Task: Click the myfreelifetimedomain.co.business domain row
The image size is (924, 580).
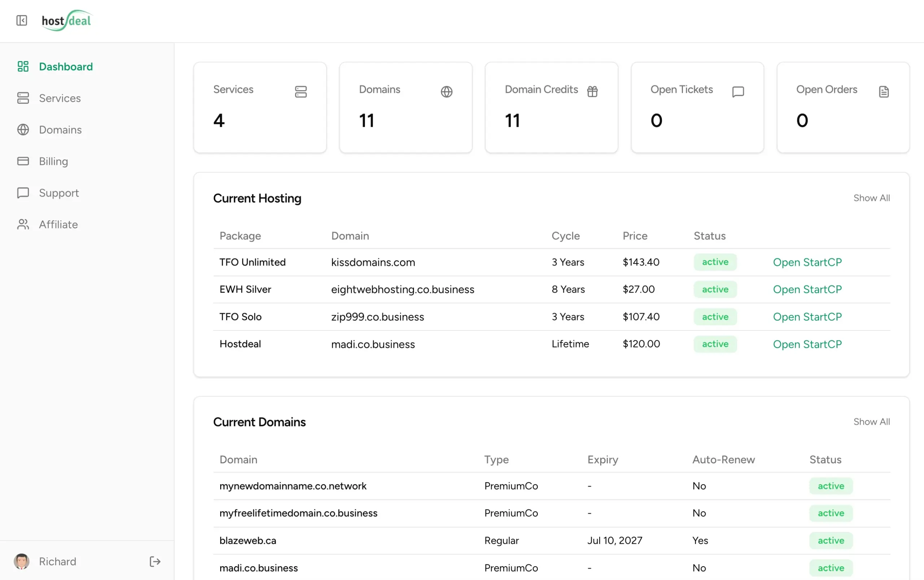Action: tap(552, 513)
